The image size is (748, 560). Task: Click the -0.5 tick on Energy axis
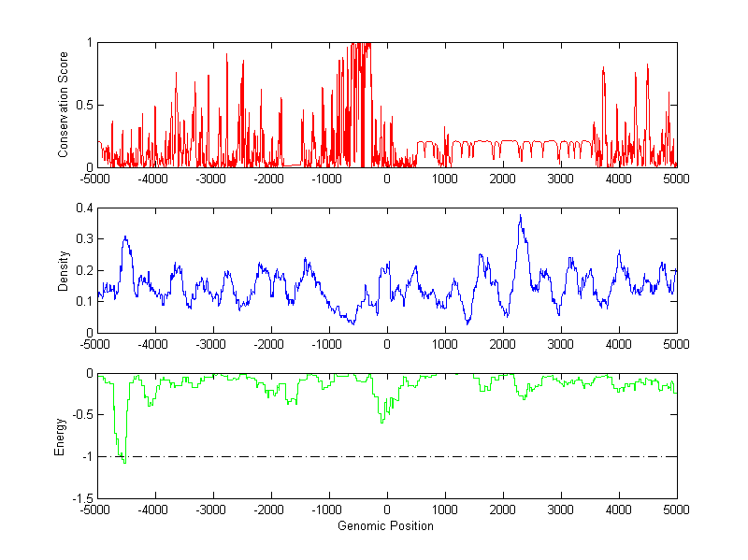[x=80, y=415]
